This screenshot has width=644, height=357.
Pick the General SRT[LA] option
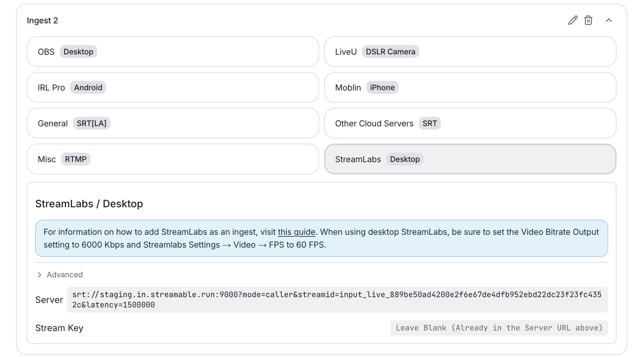pyautogui.click(x=173, y=123)
